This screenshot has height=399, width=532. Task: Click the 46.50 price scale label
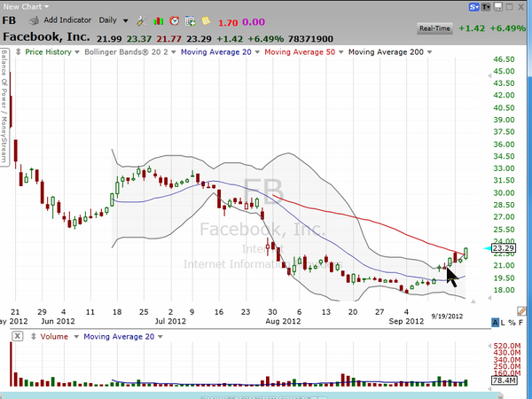pos(504,59)
